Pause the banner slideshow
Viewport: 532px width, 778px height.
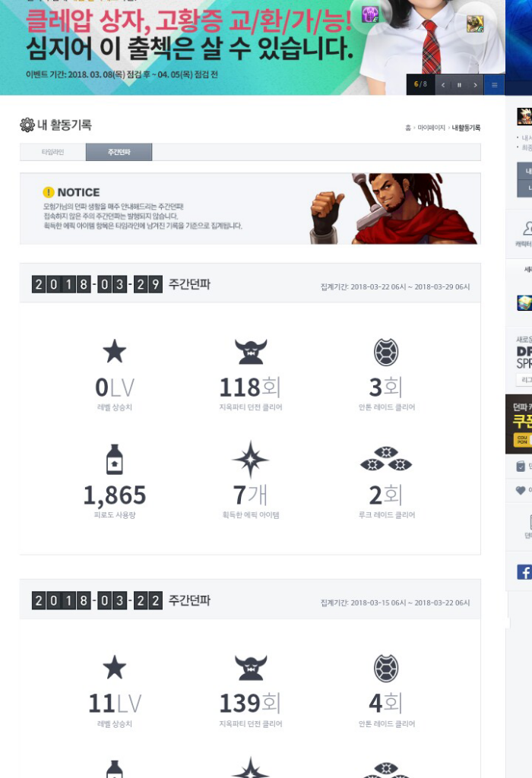459,85
